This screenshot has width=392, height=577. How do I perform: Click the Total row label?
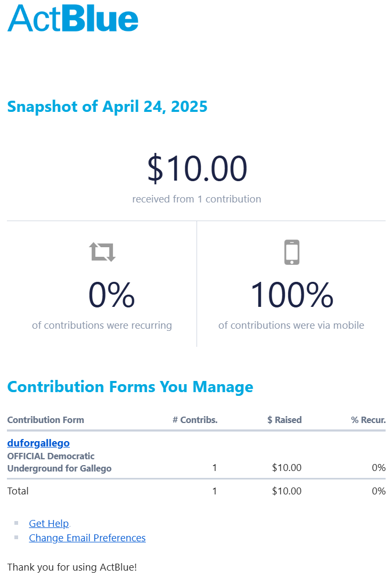click(18, 491)
